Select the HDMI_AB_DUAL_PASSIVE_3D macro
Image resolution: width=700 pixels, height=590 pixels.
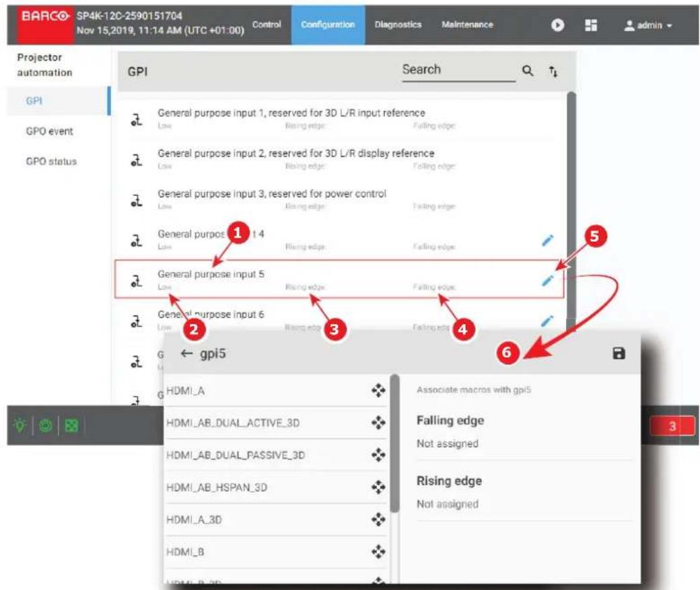coord(236,455)
